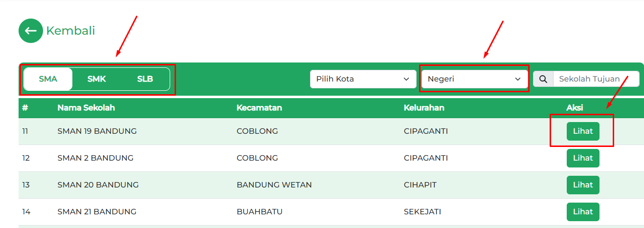View details for SMAN 20 BANDUNG
Viewport: 644px width, 228px height.
pyautogui.click(x=583, y=185)
